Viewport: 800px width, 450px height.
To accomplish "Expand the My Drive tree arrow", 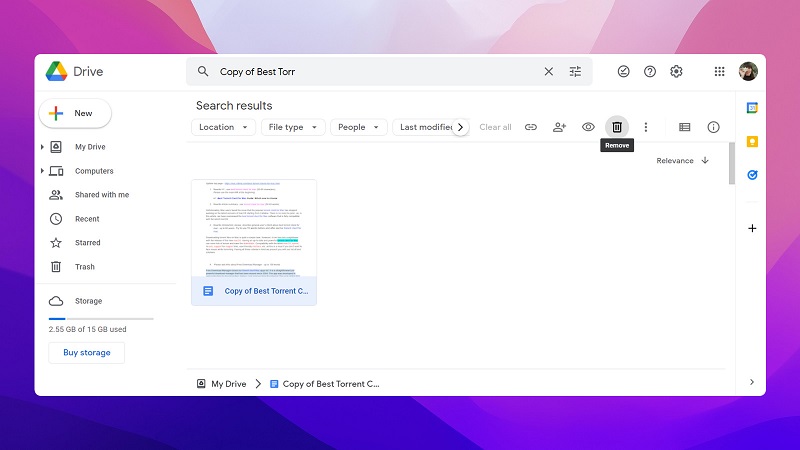I will (x=42, y=147).
